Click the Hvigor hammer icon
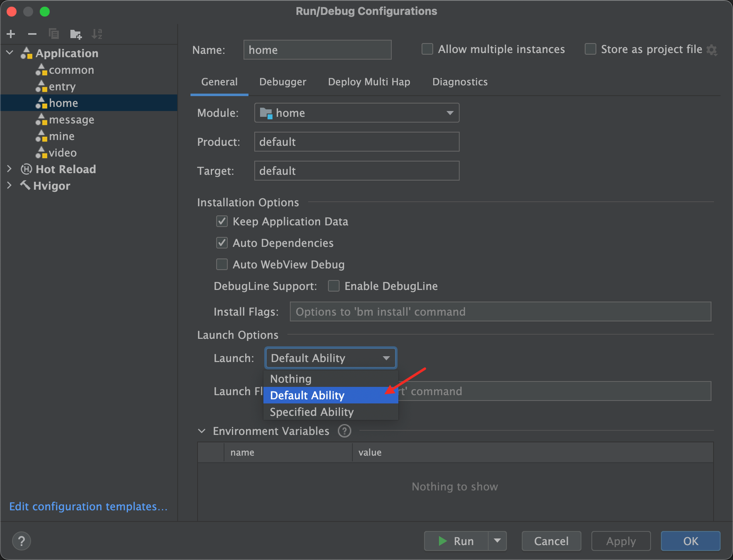This screenshot has height=560, width=733. pyautogui.click(x=25, y=185)
